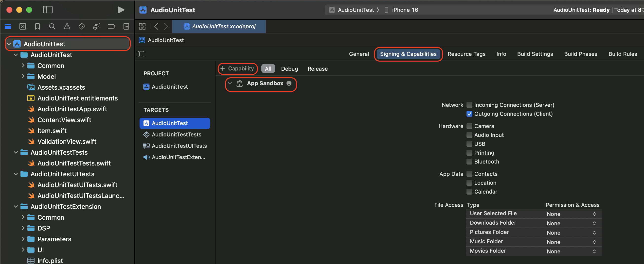Select the AudioUnitTestExten... extension target

point(175,157)
